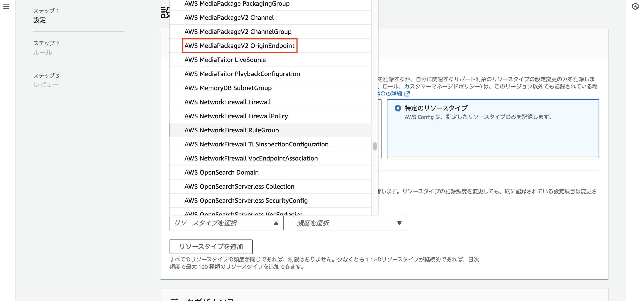This screenshot has height=301, width=644.
Task: Open ステップ 3 レビュー
Action: pyautogui.click(x=46, y=80)
